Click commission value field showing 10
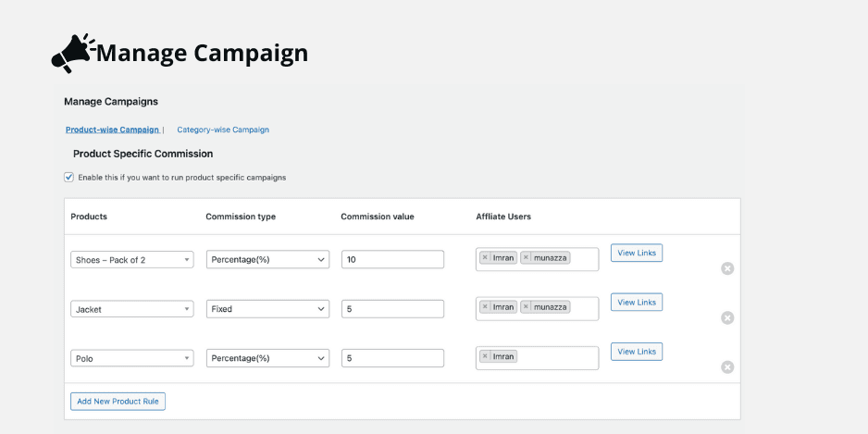868x434 pixels. 392,260
